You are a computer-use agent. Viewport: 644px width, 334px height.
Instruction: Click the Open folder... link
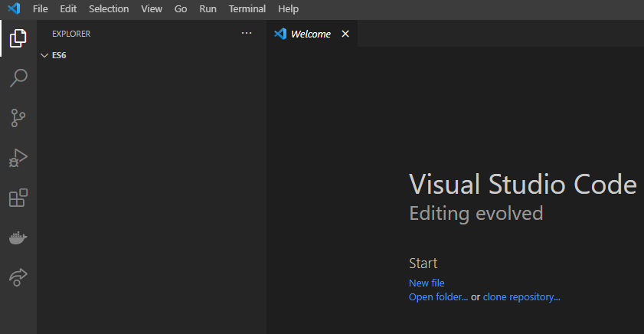pyautogui.click(x=438, y=297)
